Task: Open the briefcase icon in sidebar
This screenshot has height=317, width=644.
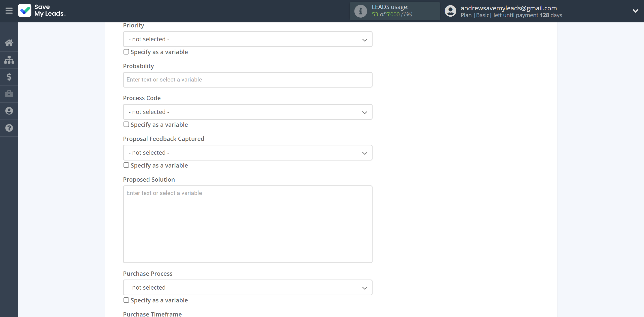Action: coord(9,94)
